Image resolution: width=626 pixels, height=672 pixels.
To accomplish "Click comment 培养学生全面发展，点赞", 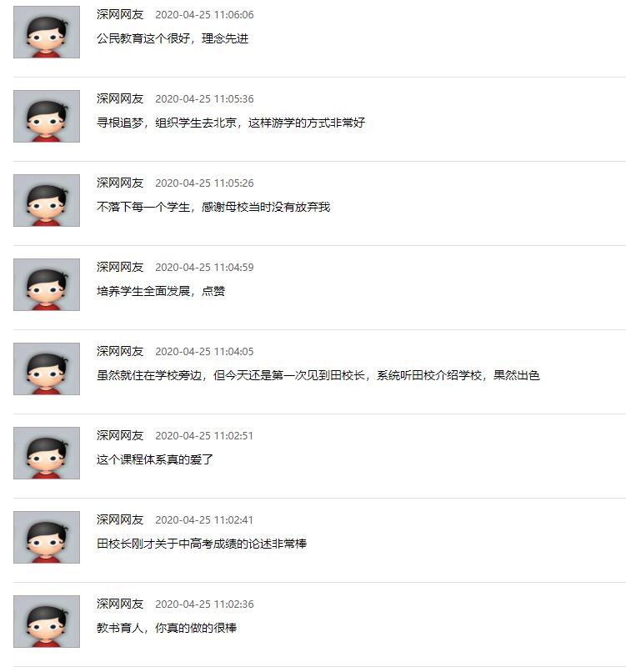I will tap(161, 292).
